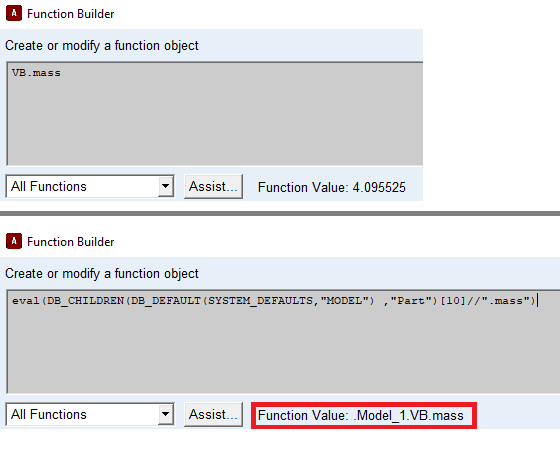Click the SYSTEM_DEFAULTS word in the expression
This screenshot has height=449, width=560.
coord(260,301)
